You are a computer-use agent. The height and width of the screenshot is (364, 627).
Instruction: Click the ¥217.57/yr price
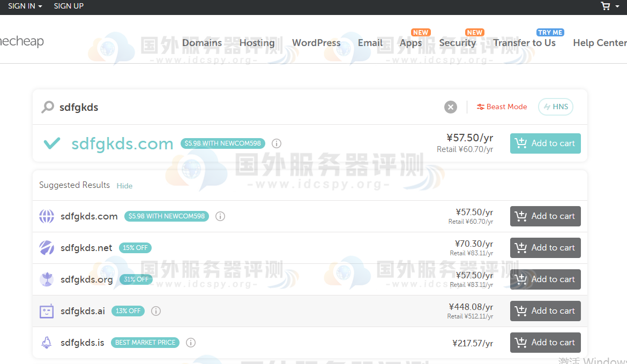click(x=473, y=343)
